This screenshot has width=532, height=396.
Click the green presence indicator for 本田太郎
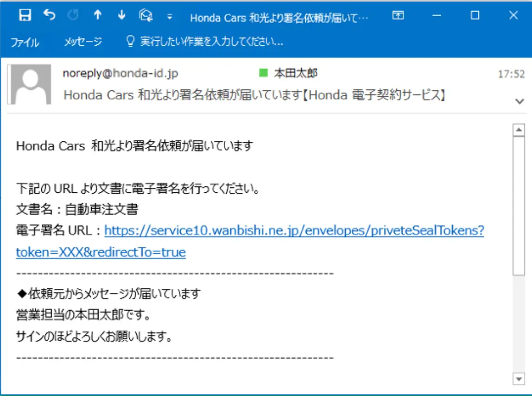pos(263,73)
